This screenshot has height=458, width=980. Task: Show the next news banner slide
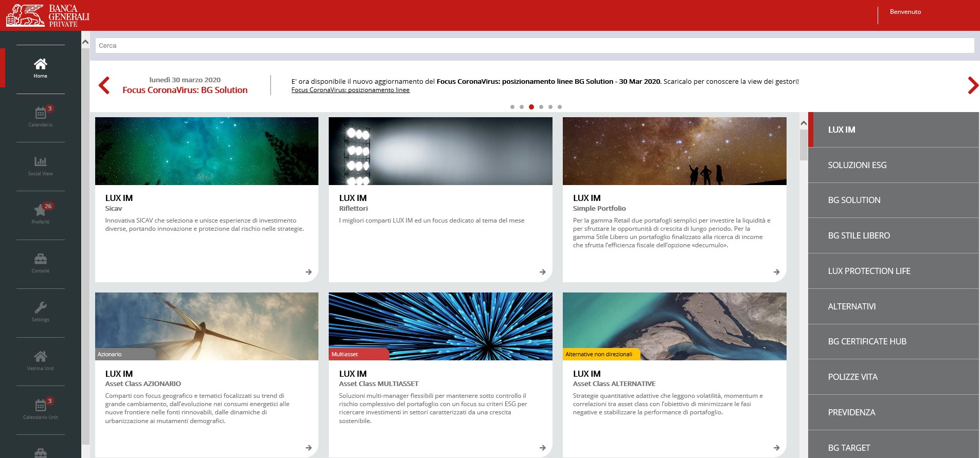point(973,85)
